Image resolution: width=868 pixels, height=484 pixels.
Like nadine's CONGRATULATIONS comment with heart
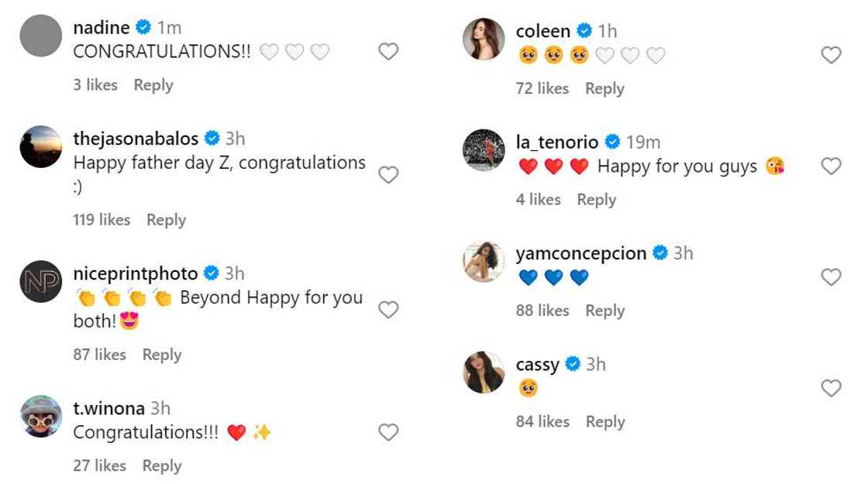click(388, 52)
